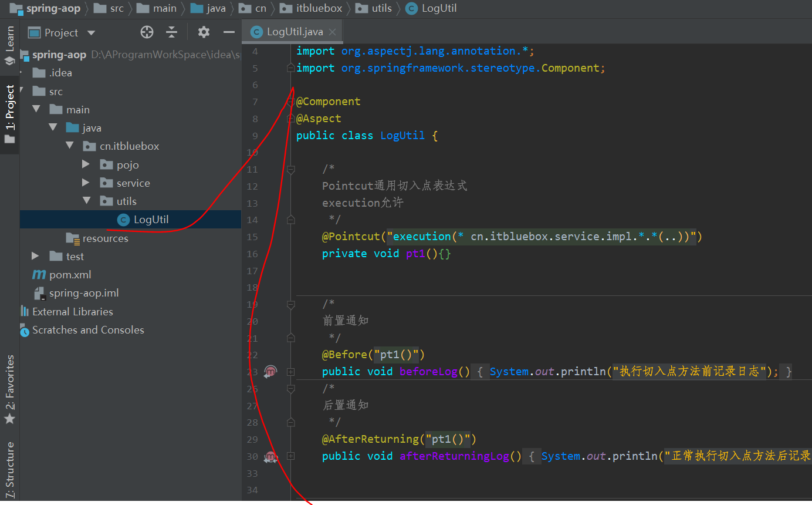Toggle the 1: Project side tab
The image size is (812, 505).
(x=9, y=115)
